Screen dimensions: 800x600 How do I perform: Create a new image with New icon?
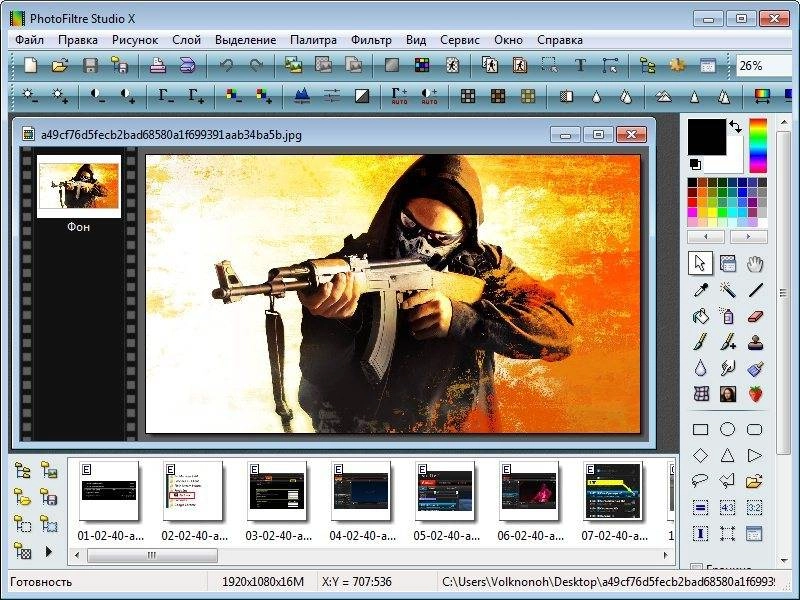(31, 65)
